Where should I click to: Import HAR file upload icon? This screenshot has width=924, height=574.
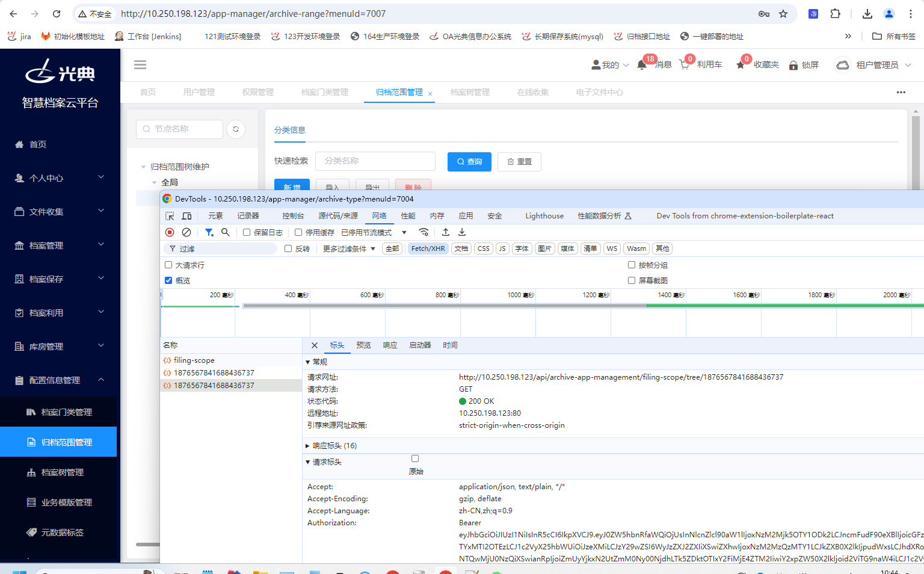446,232
